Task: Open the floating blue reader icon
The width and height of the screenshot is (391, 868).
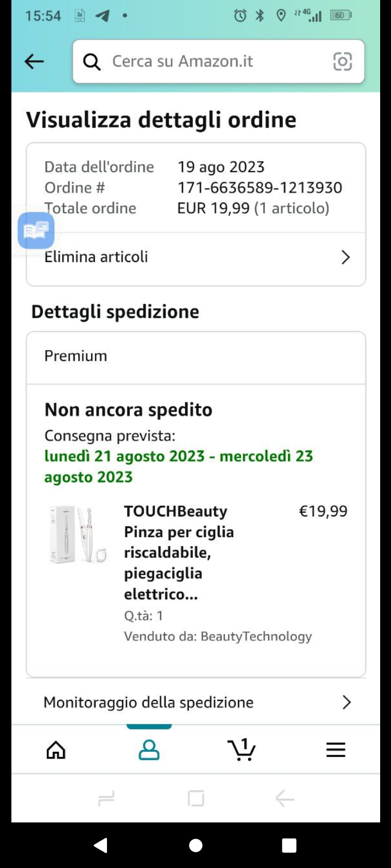Action: tap(36, 231)
